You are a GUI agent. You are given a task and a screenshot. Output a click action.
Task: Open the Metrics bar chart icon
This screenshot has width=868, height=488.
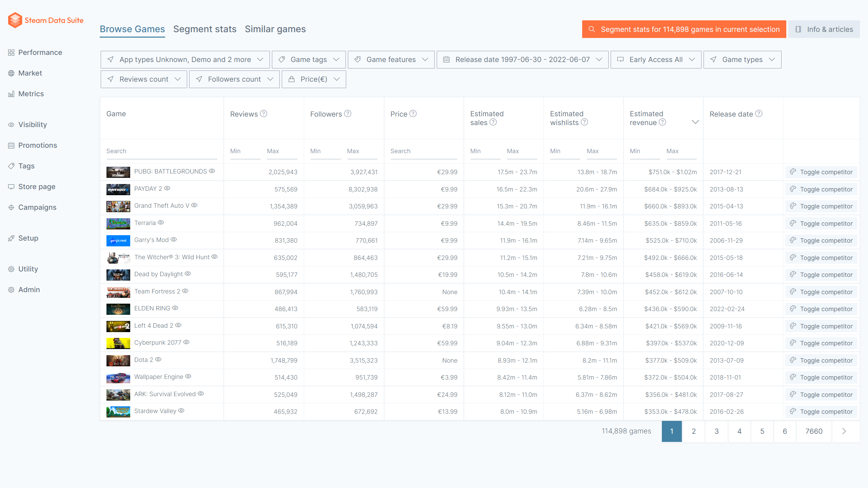[x=11, y=94]
